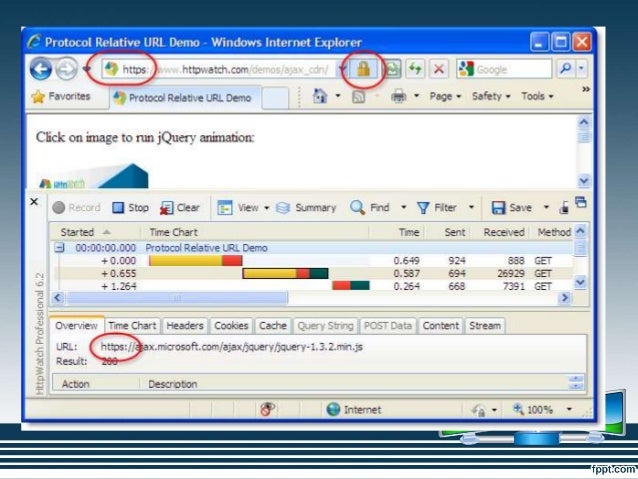638x479 pixels.
Task: Click the HttpWatch Record button
Action: point(76,208)
